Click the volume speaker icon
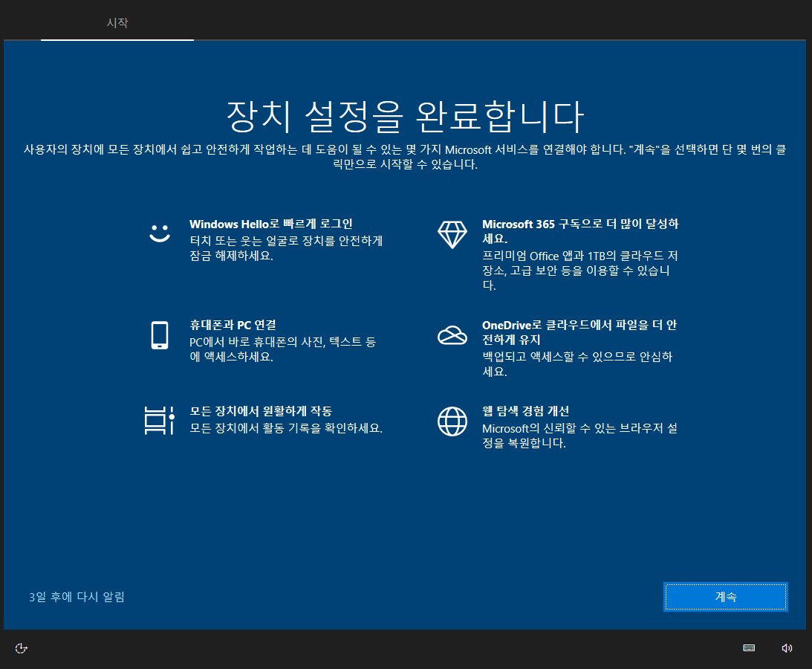This screenshot has height=669, width=812. pos(787,648)
